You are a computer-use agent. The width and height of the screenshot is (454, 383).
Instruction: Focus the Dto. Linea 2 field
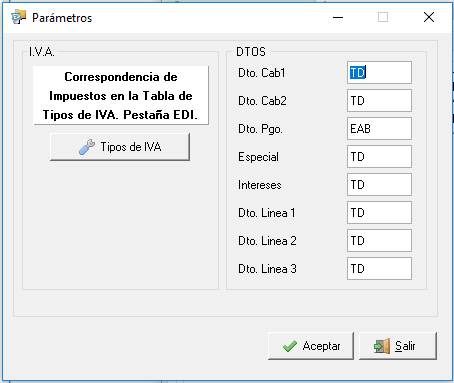pyautogui.click(x=379, y=240)
